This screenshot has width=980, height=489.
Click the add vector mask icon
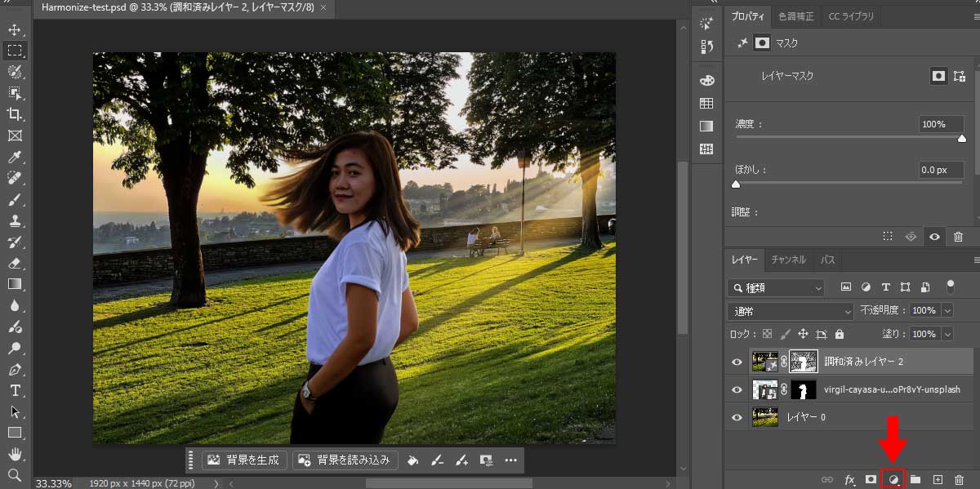[x=960, y=75]
